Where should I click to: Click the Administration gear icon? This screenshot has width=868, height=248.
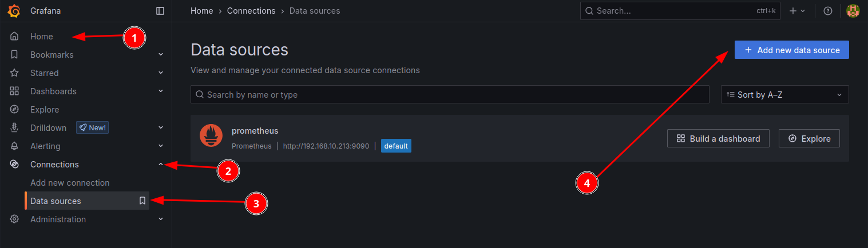tap(15, 219)
